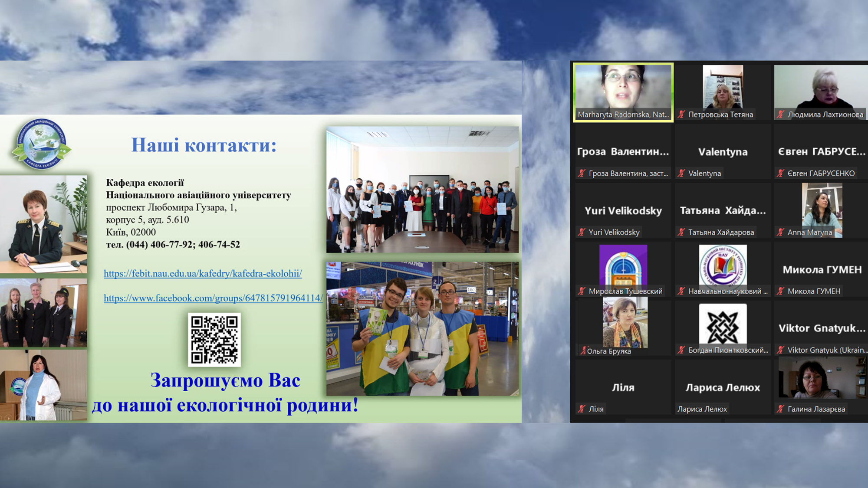Click muted mic icon beside Людмила Лахтионова
The height and width of the screenshot is (488, 868).
click(781, 115)
